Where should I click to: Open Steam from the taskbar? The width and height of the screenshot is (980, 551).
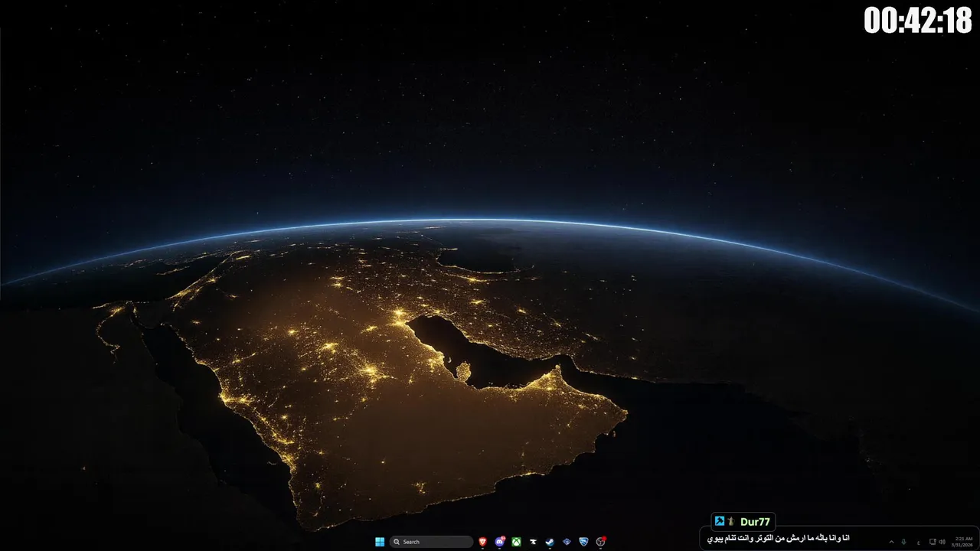(x=550, y=542)
